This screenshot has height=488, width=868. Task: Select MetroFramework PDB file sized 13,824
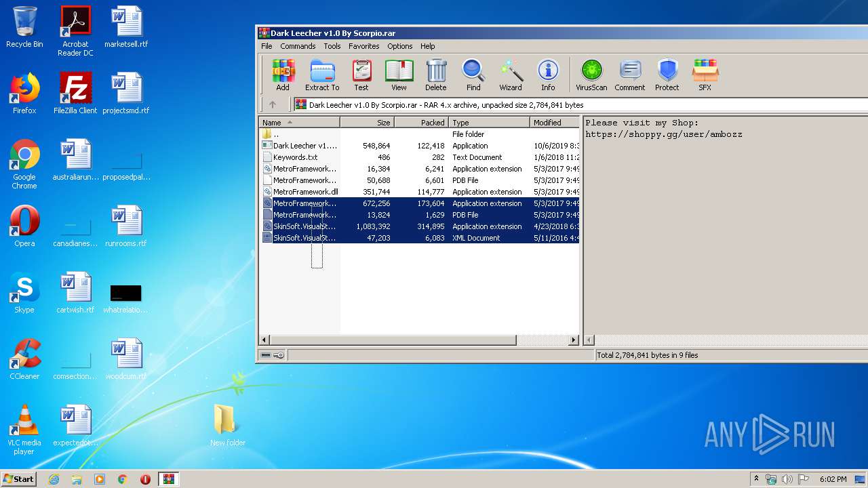tap(420, 215)
